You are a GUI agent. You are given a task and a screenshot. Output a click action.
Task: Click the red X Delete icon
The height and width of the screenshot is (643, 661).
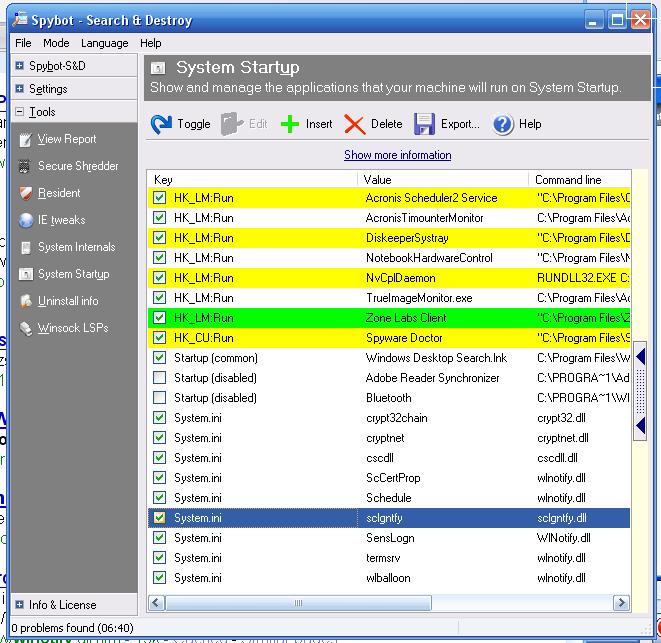coord(355,124)
